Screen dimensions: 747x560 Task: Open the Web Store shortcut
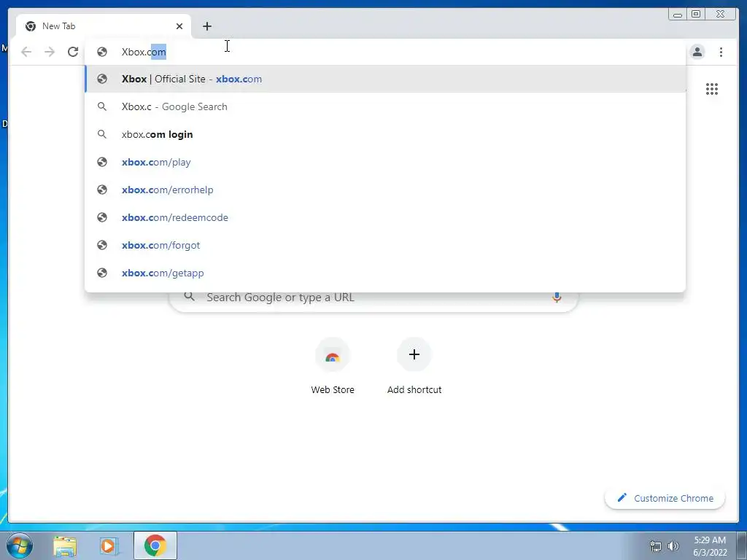click(x=333, y=366)
